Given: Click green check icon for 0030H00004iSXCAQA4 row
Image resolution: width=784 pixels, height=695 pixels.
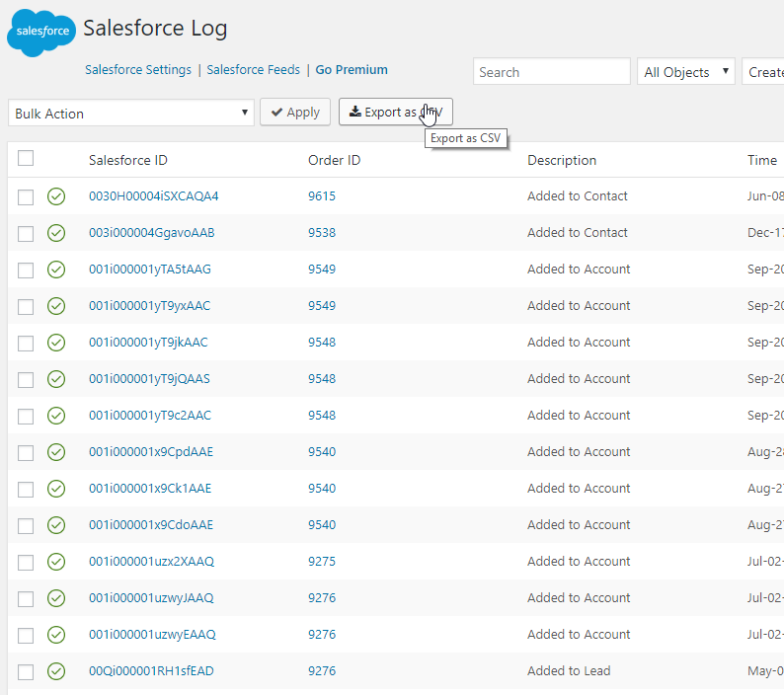Looking at the screenshot, I should (x=56, y=196).
